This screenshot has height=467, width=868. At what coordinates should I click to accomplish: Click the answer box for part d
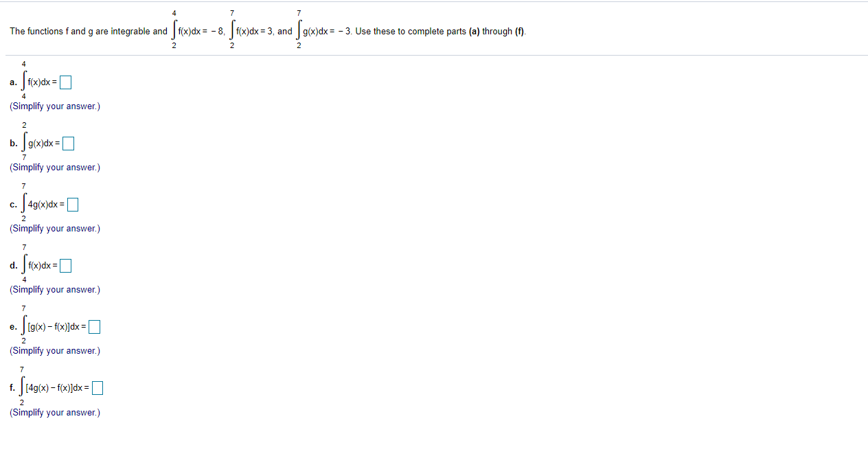pos(65,265)
